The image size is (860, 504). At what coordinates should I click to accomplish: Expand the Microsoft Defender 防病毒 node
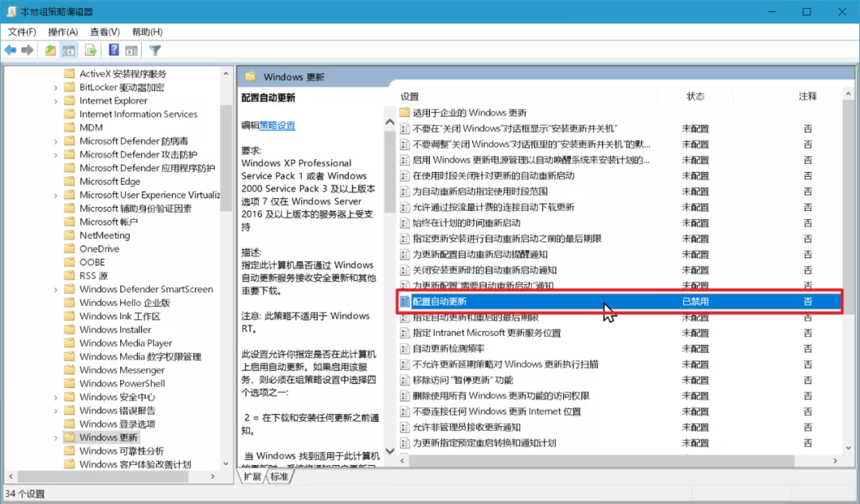tap(56, 142)
